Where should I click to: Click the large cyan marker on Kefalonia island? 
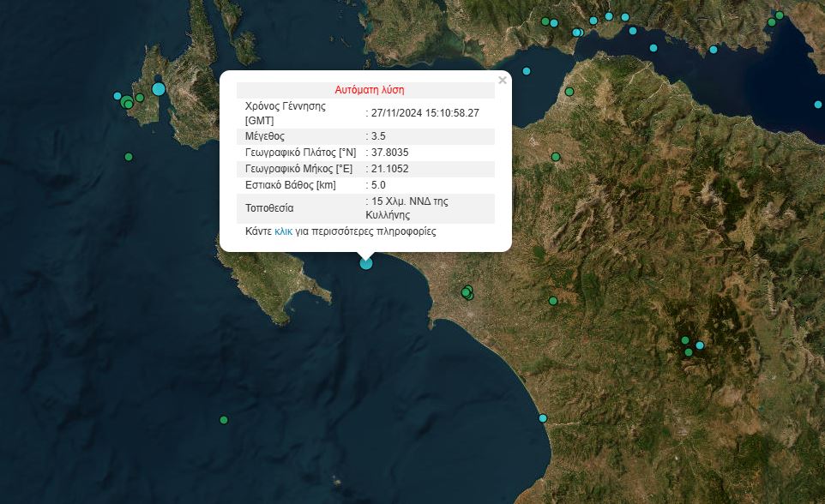[x=158, y=89]
